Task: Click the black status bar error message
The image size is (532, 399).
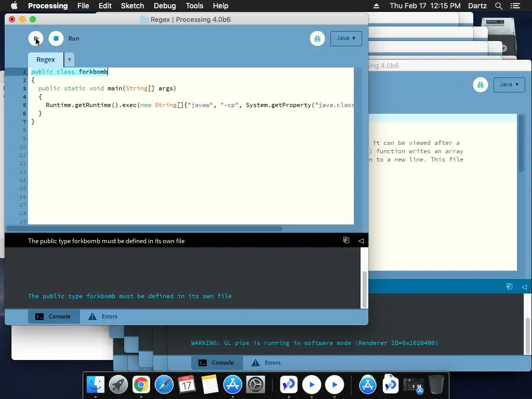Action: click(106, 241)
